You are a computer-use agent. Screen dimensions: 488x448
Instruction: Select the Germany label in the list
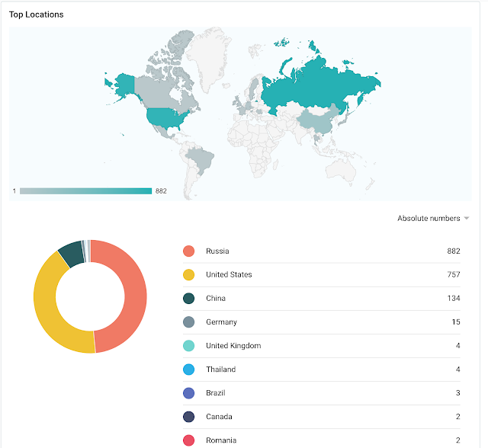(x=221, y=322)
